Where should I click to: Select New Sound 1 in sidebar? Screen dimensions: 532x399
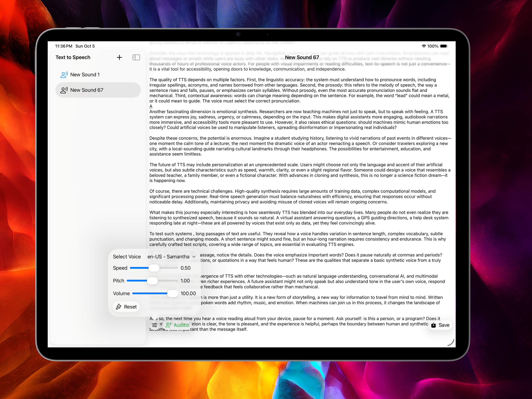tap(85, 75)
